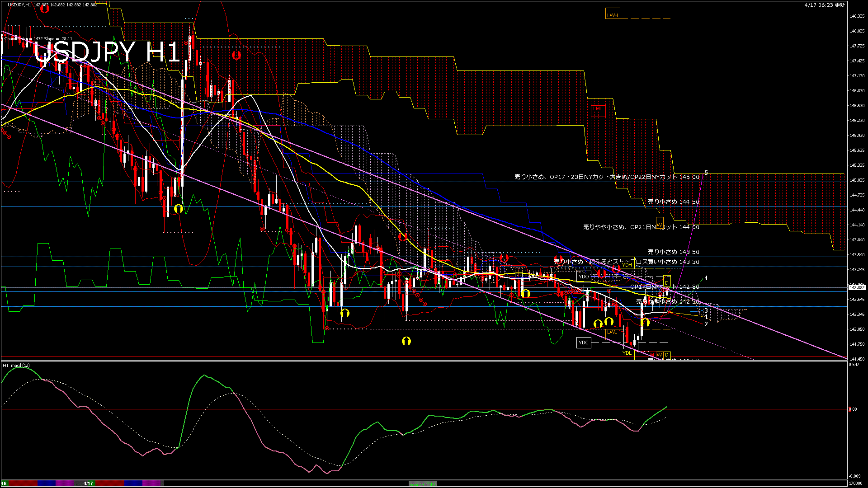Click yellow up-arrow nearest the YDC label

598,324
